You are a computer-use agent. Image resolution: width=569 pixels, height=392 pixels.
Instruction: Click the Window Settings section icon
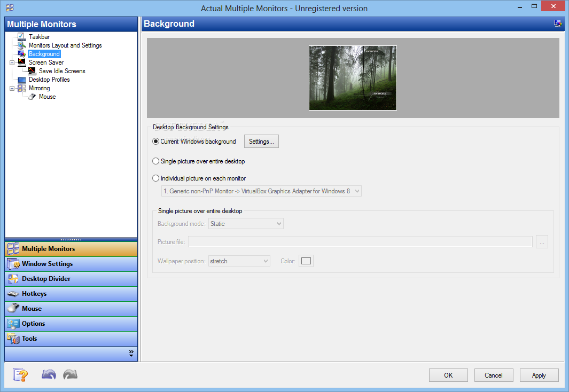[13, 264]
